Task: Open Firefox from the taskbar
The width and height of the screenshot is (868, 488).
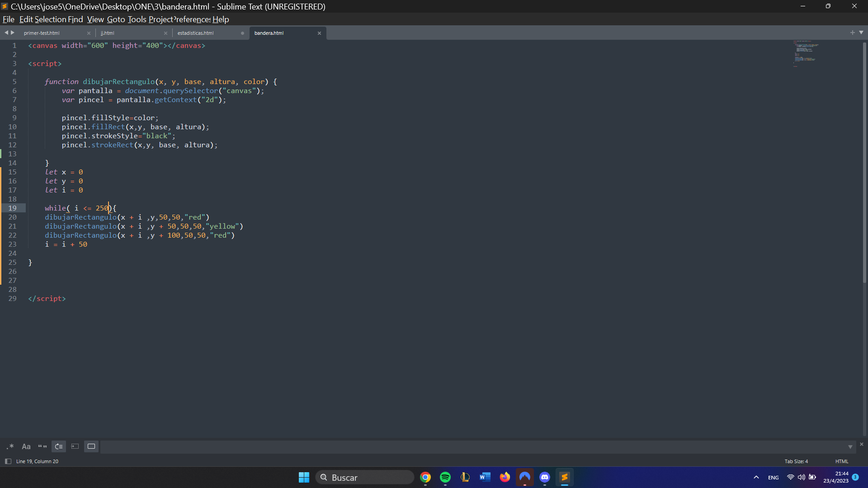Action: pyautogui.click(x=505, y=477)
